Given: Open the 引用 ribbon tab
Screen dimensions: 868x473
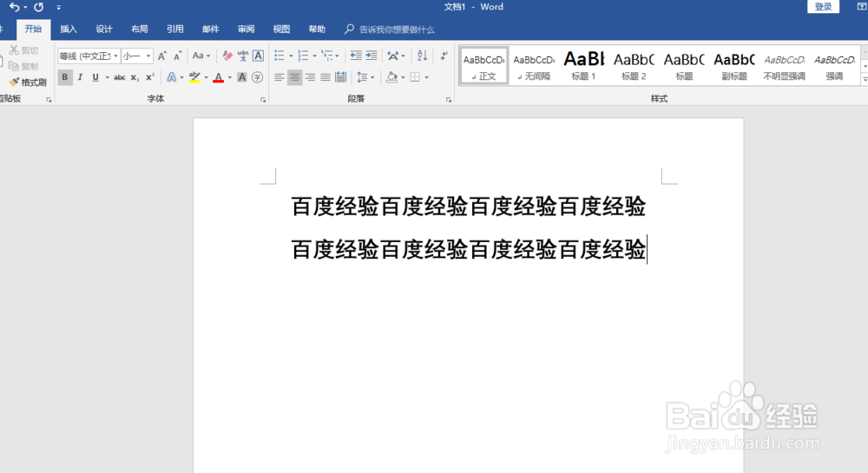Looking at the screenshot, I should point(175,30).
